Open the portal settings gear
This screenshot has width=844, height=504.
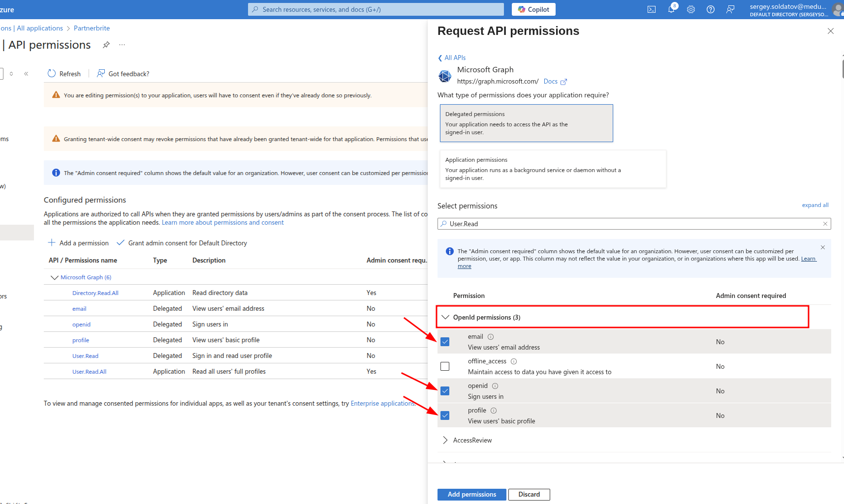[691, 9]
